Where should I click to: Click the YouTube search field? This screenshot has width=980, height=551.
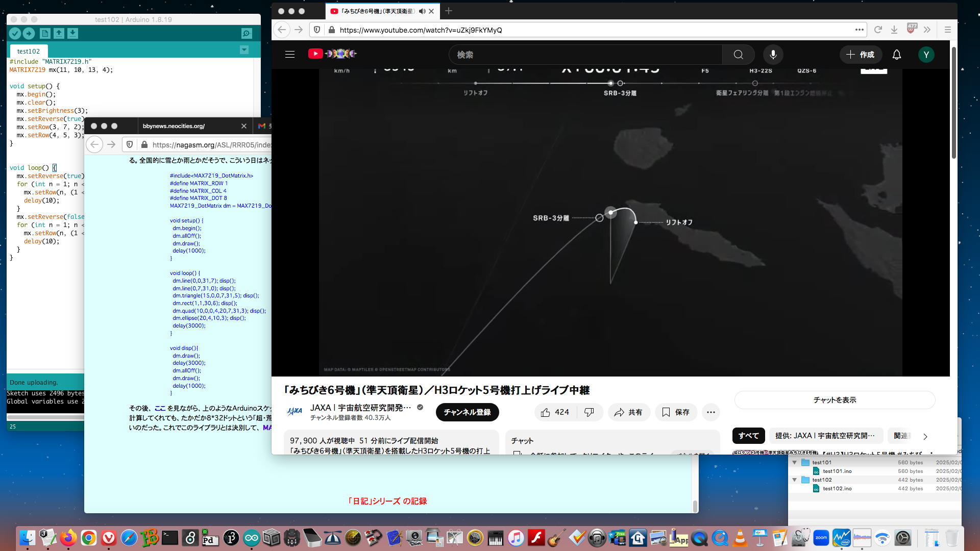tap(585, 55)
